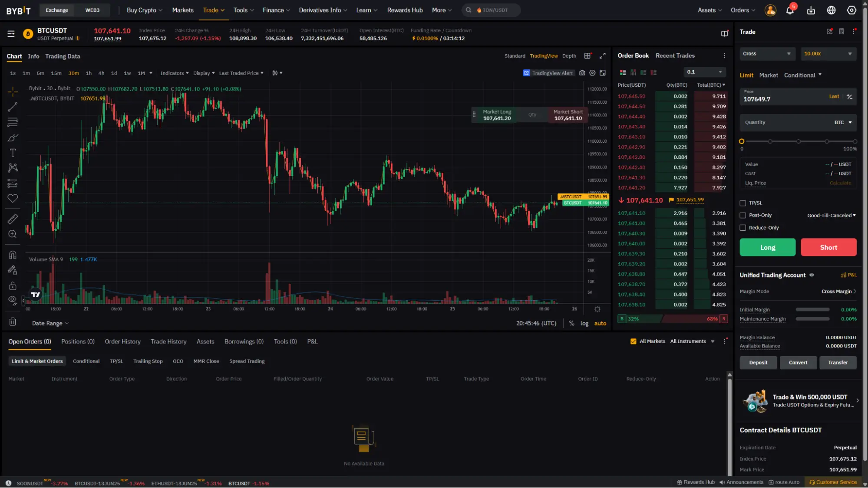Switch to the Trade History tab
The height and width of the screenshot is (488, 868).
click(168, 341)
